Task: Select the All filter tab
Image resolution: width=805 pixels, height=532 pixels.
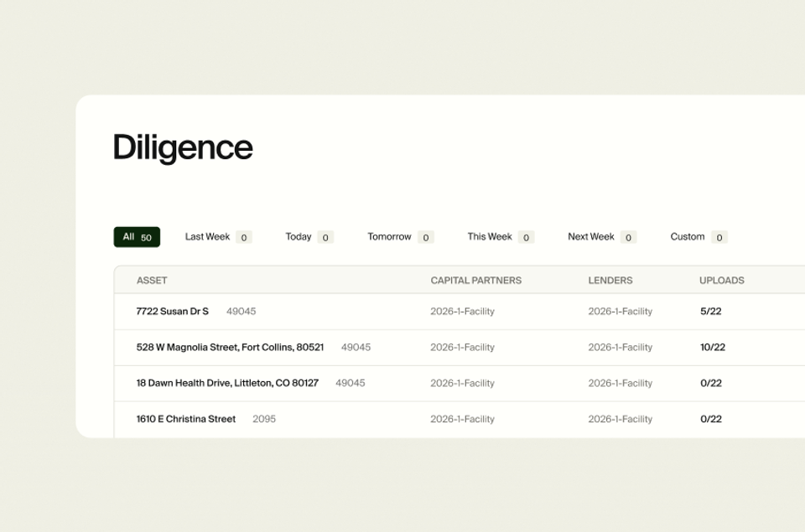Action: (x=137, y=237)
